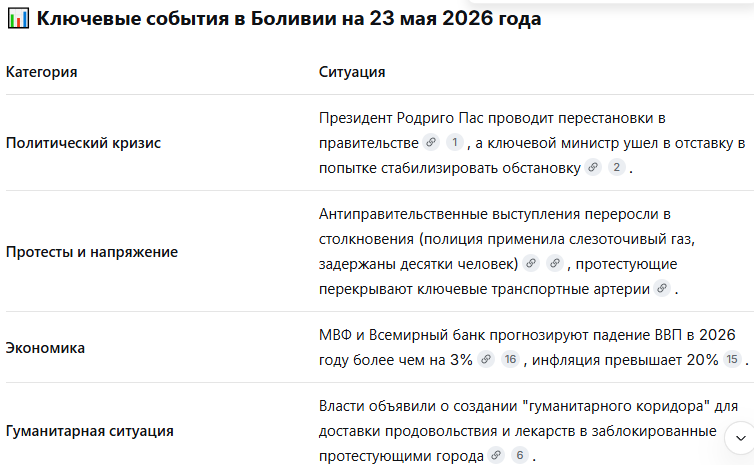The height and width of the screenshot is (465, 754).
Task: Open citation badge 15 after inflation figure
Action: (x=732, y=359)
